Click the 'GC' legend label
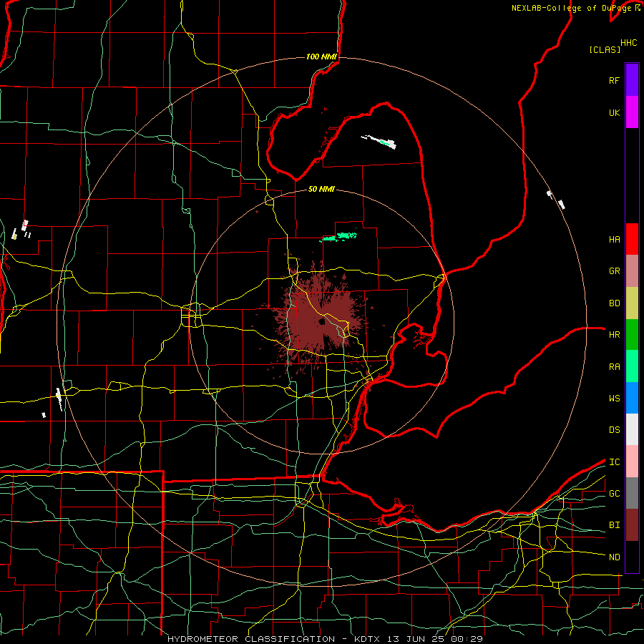644x644 pixels. (614, 494)
